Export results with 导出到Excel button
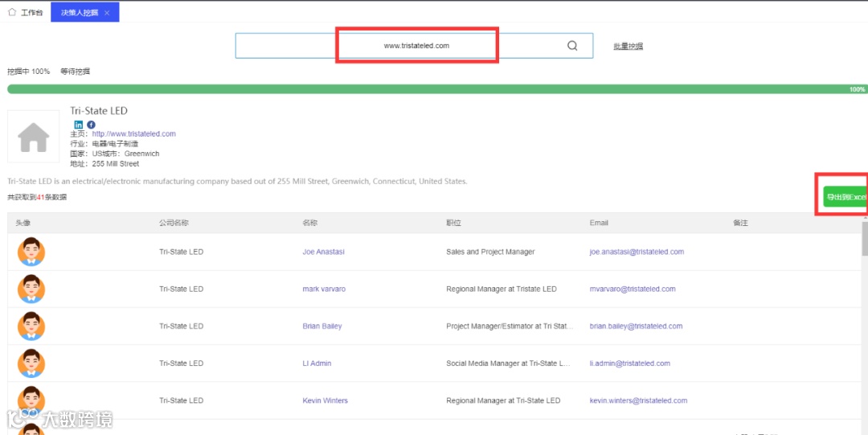The height and width of the screenshot is (435, 868). tap(845, 197)
